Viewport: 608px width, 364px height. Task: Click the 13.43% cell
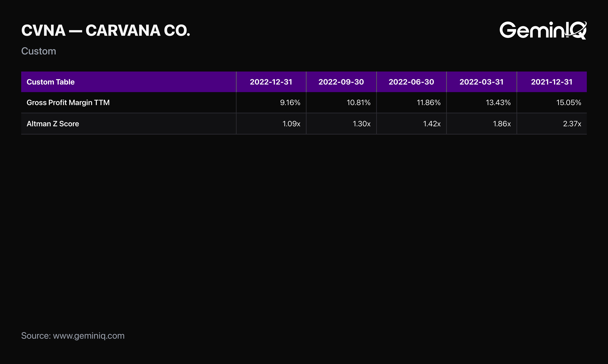[482, 103]
